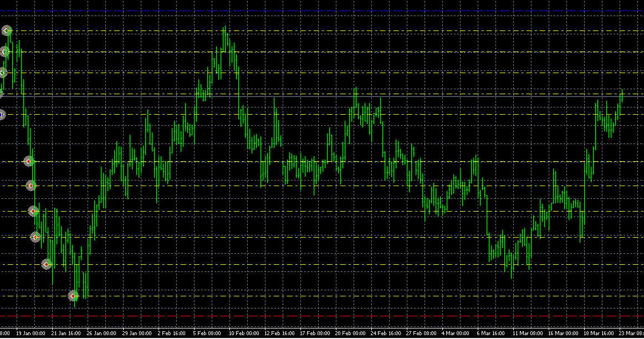Screen dimensions: 644x339
Task: Select the lowest yellow dash-dot level line
Action: click(322, 296)
